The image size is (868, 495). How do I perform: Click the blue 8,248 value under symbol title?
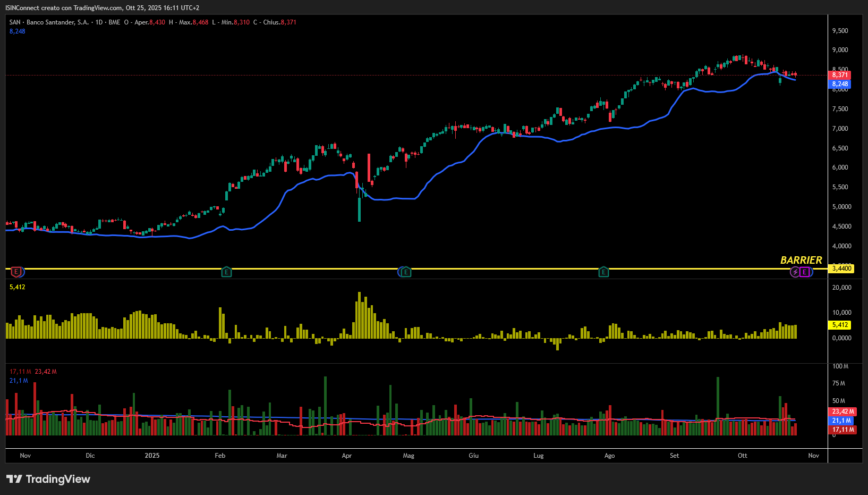(18, 31)
